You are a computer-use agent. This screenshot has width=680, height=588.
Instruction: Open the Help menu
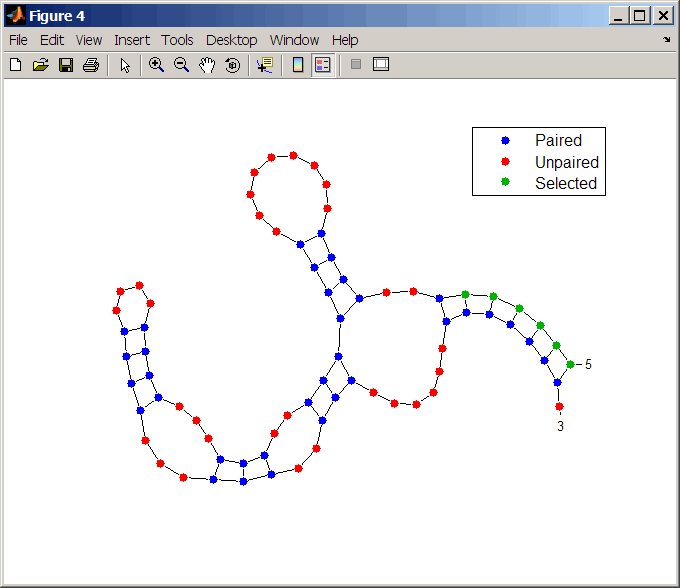(345, 40)
